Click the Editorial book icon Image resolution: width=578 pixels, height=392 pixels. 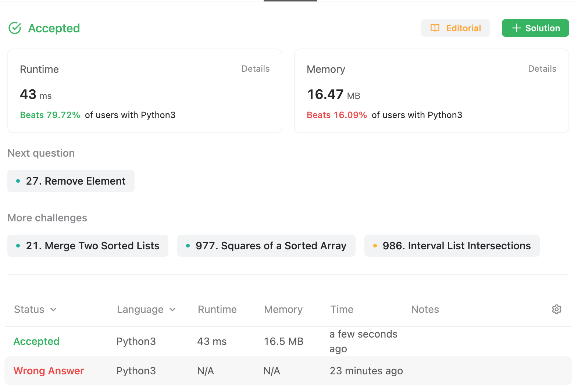[x=435, y=28]
